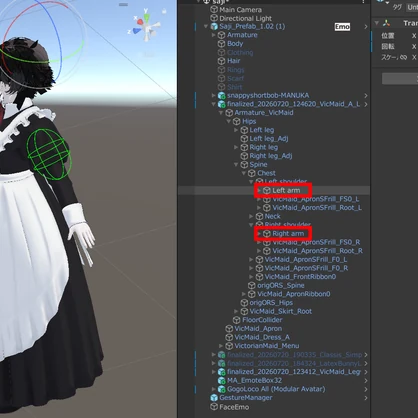
Task: Click the VicMaid_Apron cube icon
Action: tap(229, 329)
